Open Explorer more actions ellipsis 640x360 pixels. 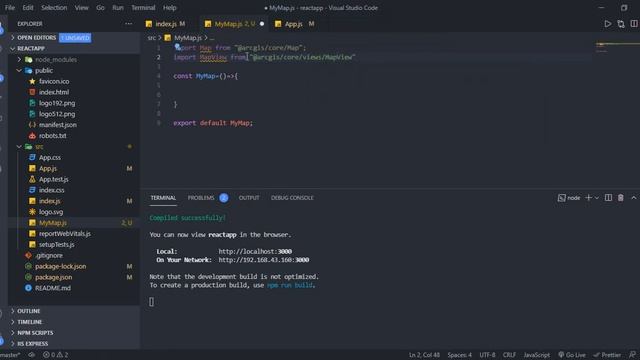pyautogui.click(x=129, y=24)
